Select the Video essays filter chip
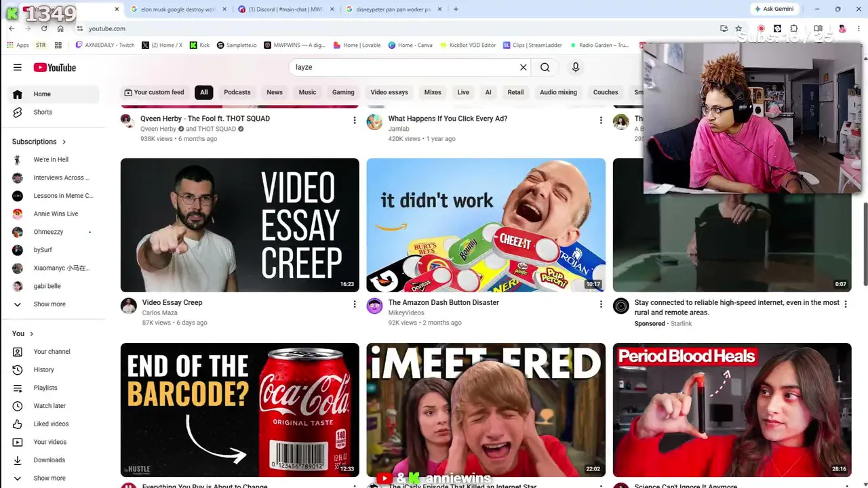Image resolution: width=868 pixels, height=488 pixels. click(389, 92)
